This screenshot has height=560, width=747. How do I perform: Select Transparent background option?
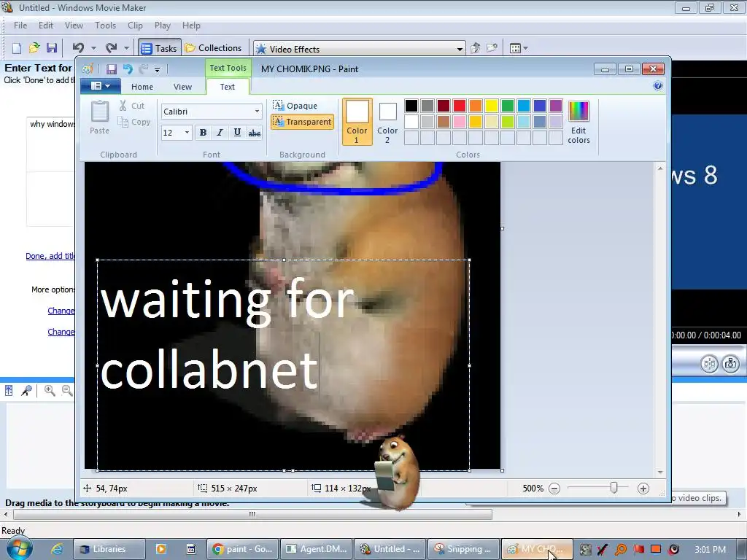302,122
